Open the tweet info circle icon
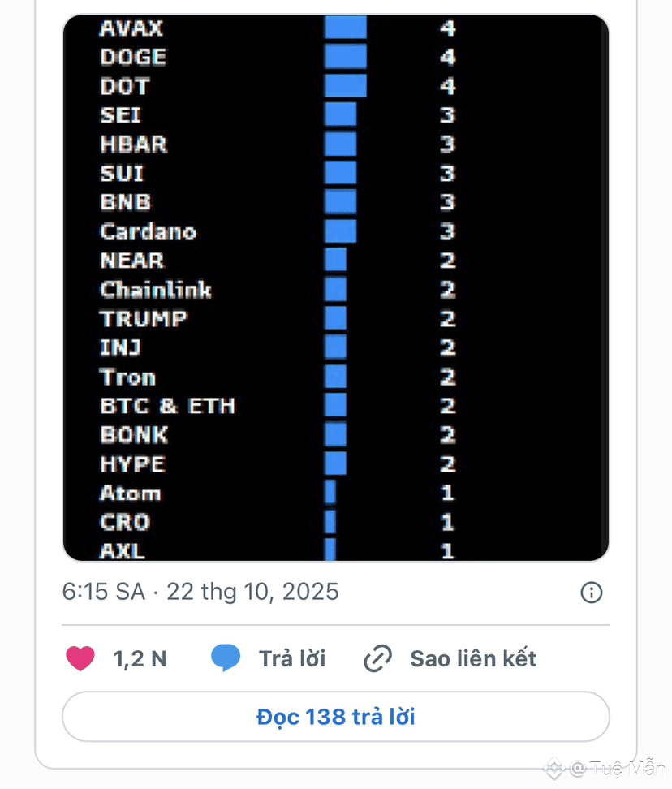This screenshot has height=789, width=672. [x=592, y=593]
